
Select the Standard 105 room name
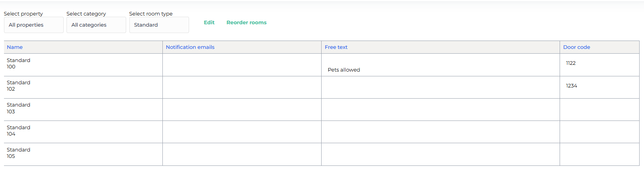(18, 153)
